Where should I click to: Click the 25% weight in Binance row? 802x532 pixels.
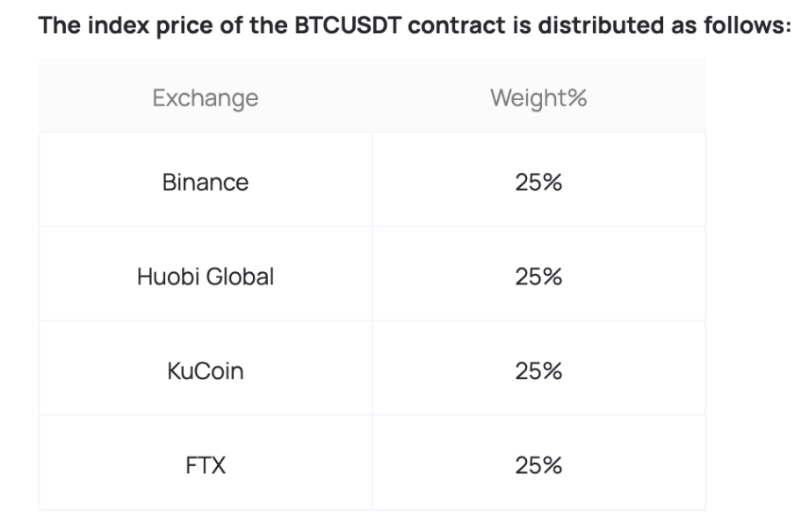pyautogui.click(x=538, y=183)
